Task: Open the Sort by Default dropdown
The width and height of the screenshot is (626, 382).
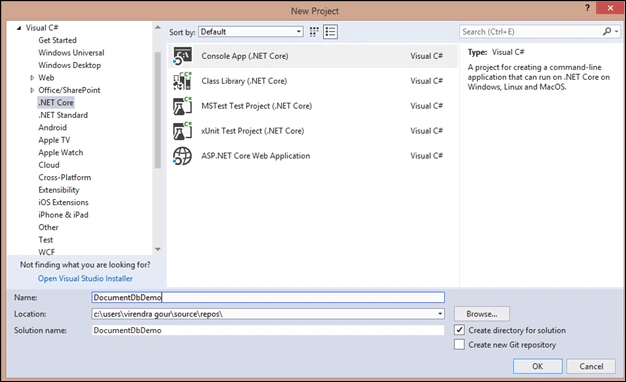Action: tap(251, 32)
